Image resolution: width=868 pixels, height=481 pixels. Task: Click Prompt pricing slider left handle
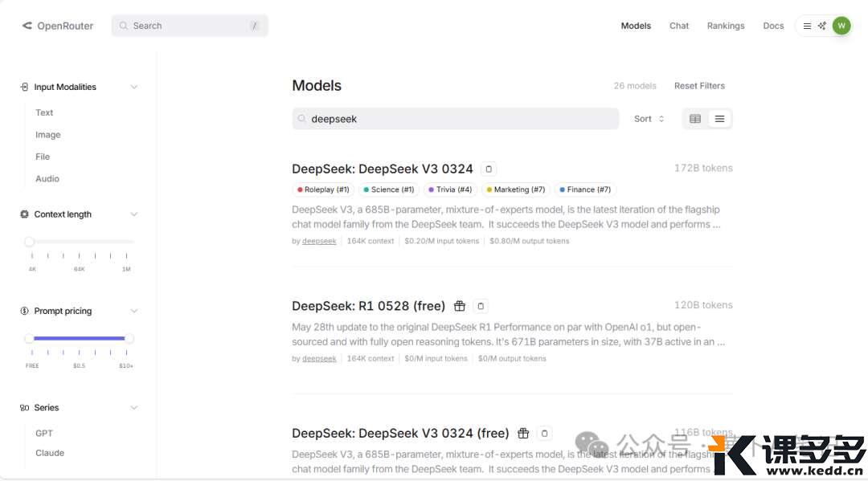(30, 338)
